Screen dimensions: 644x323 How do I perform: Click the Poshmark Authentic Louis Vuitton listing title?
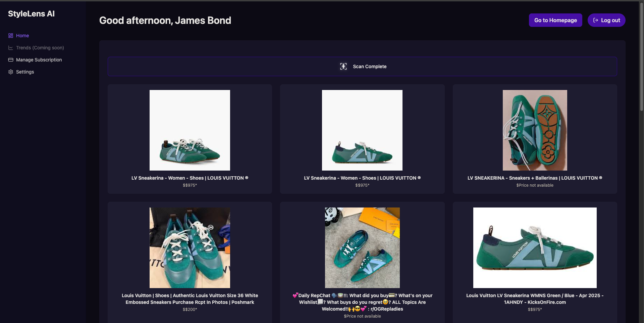(190, 299)
